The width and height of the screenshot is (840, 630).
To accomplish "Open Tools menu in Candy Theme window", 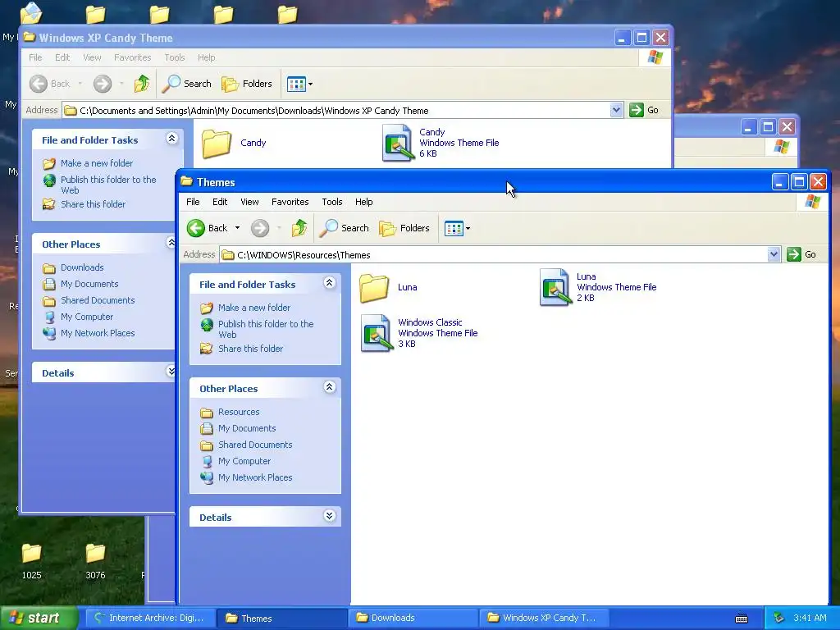I will click(175, 57).
